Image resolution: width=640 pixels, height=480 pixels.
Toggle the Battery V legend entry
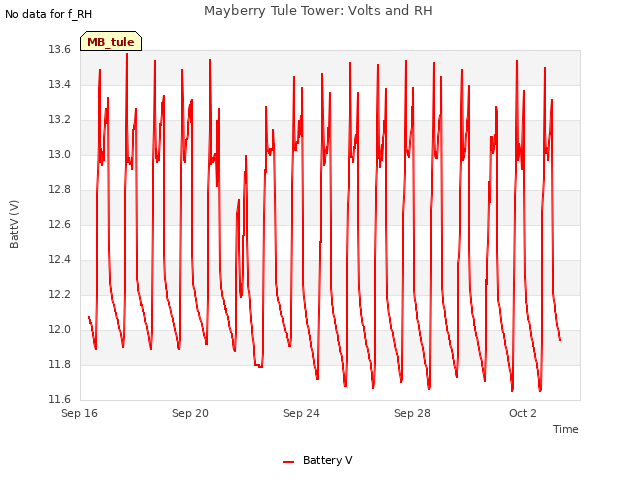(x=318, y=460)
